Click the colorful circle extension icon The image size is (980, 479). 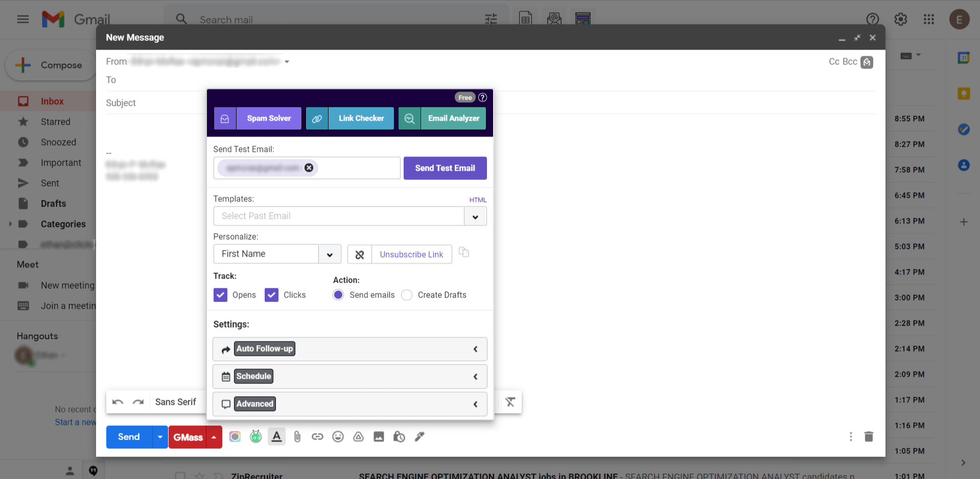[235, 437]
